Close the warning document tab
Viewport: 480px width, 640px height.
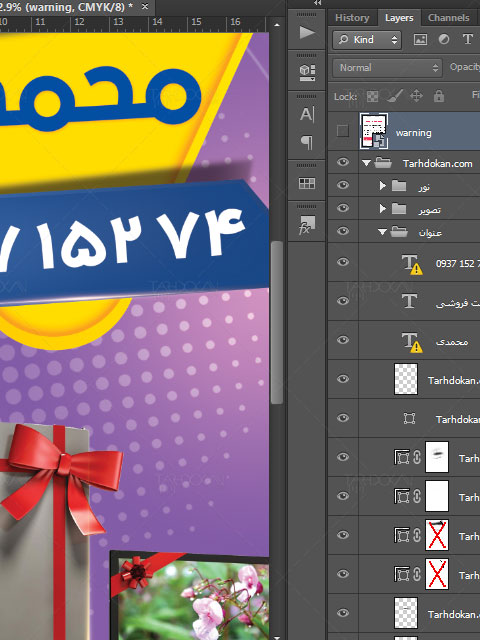(x=144, y=7)
